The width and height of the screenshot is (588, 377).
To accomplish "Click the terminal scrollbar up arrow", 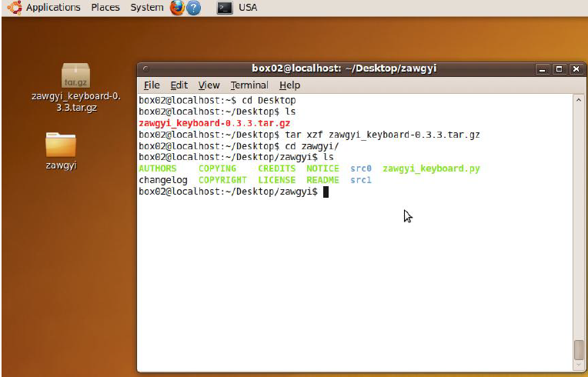I will (579, 100).
